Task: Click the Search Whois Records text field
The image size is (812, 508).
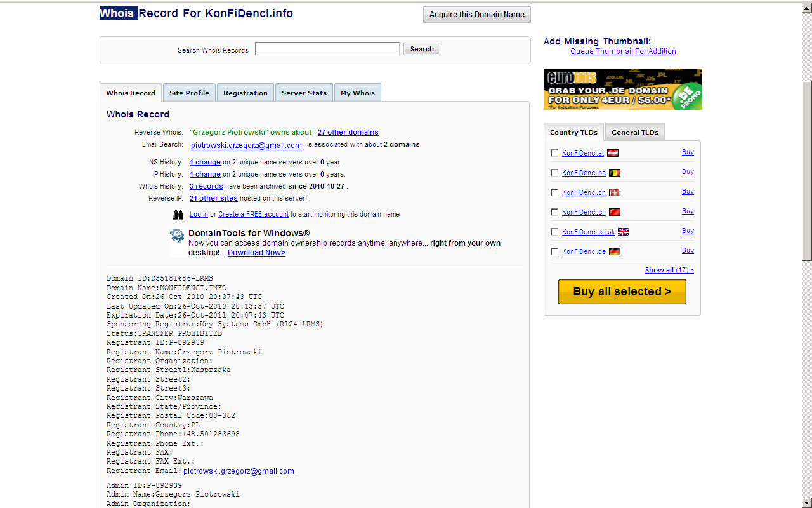Action: (x=327, y=49)
